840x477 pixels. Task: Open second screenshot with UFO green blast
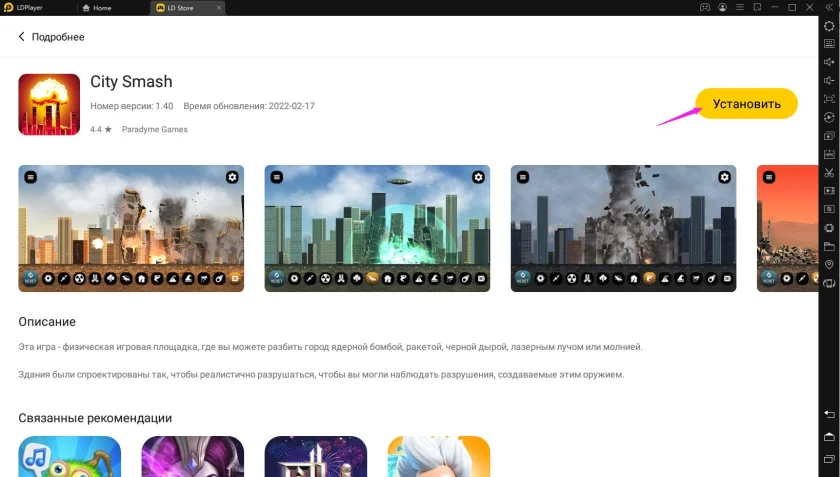click(x=377, y=228)
